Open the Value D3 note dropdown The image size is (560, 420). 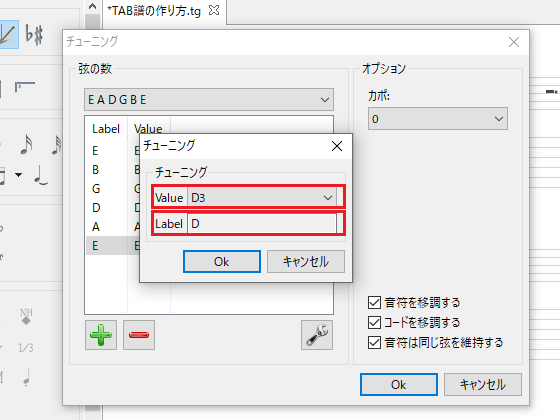coord(262,198)
